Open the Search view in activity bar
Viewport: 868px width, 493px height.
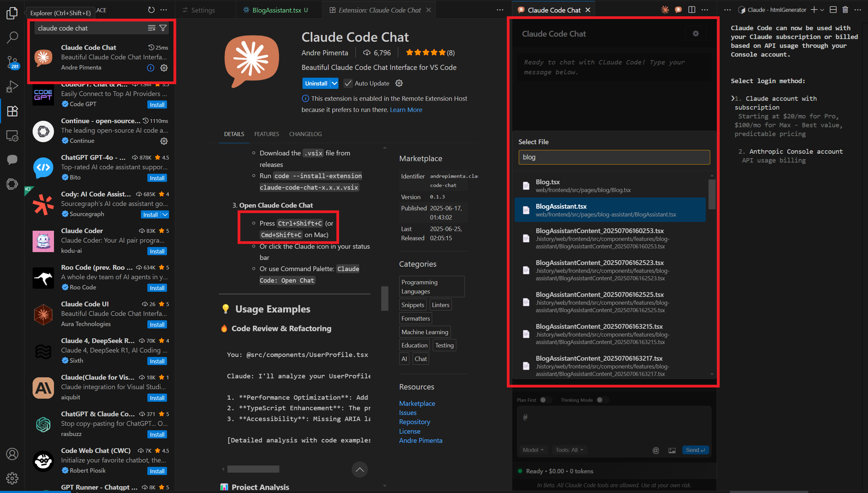pyautogui.click(x=12, y=37)
